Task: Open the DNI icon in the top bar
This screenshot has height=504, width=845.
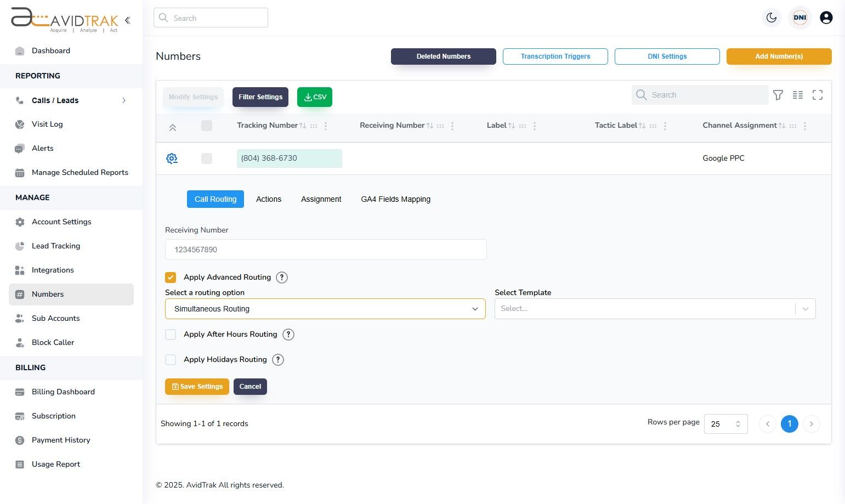Action: (x=799, y=17)
